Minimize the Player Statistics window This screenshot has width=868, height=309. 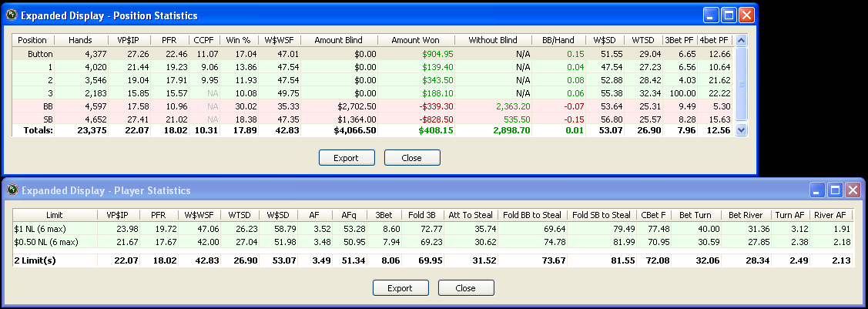(818, 190)
